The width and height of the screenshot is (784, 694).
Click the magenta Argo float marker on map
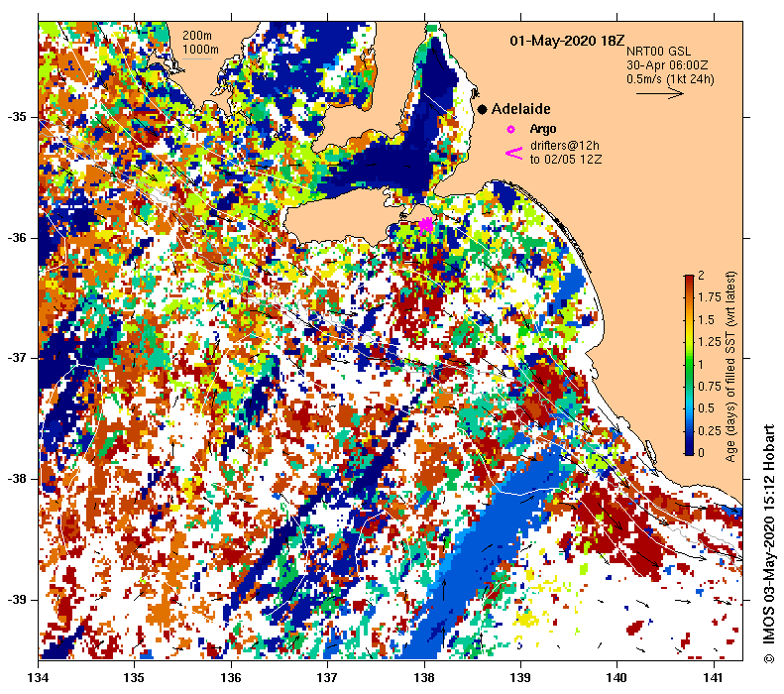point(426,225)
